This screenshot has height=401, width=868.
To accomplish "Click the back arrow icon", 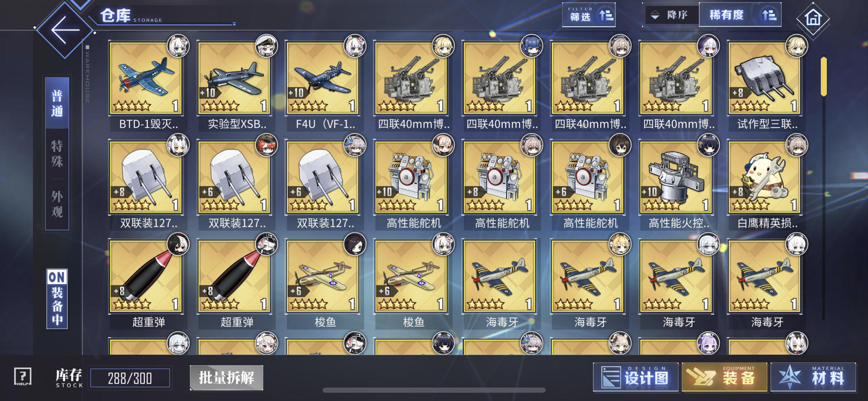I will coord(65,30).
